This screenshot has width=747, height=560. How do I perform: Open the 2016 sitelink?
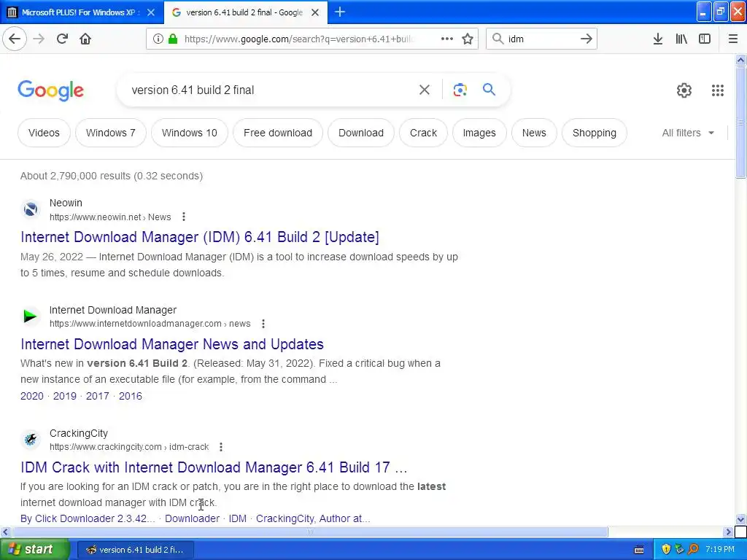130,396
